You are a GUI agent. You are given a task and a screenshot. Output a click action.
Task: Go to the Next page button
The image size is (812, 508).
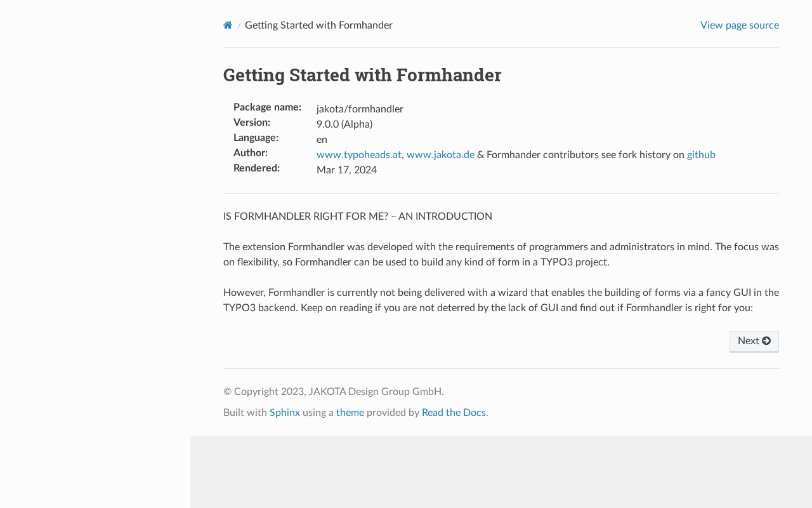click(x=754, y=341)
